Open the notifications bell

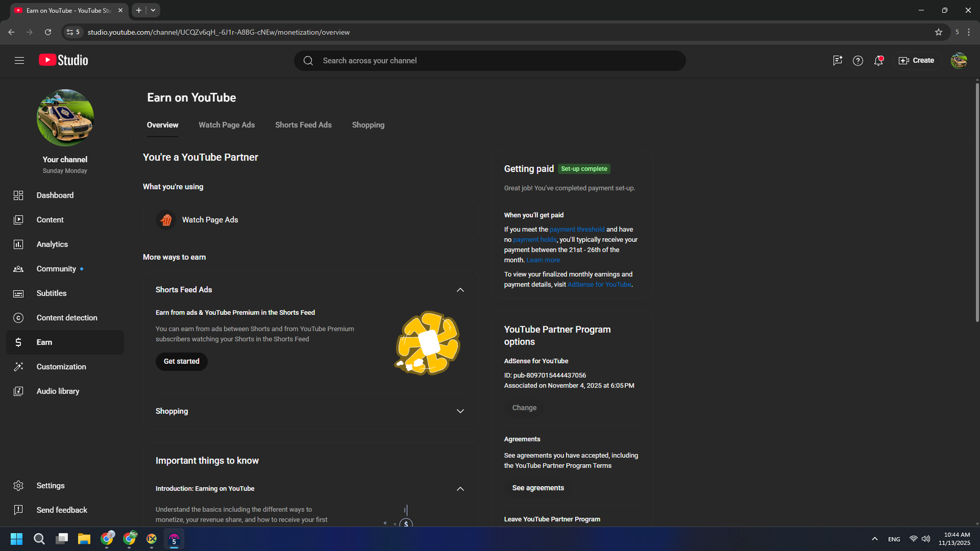click(878, 61)
